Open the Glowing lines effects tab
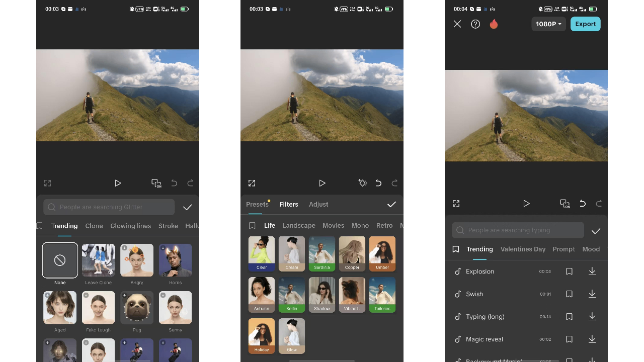Screen dimensions: 644x362 coord(131,226)
